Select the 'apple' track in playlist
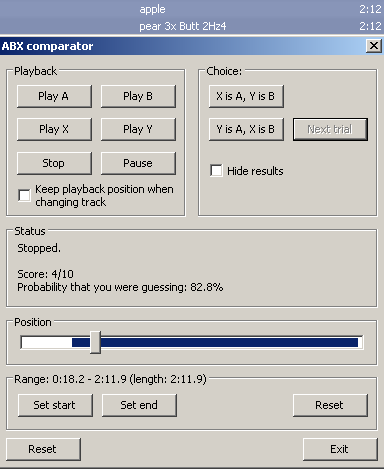This screenshot has width=384, height=469. (x=192, y=9)
